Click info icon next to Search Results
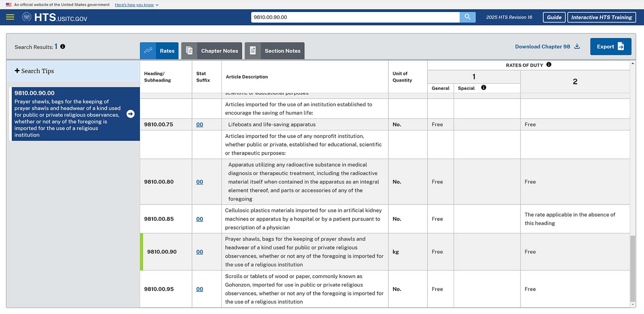This screenshot has height=314, width=644. (63, 47)
